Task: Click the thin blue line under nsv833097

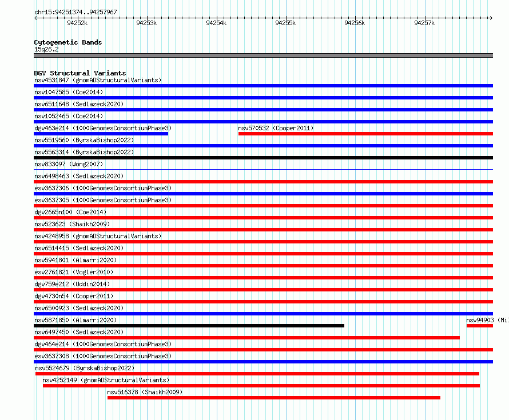Action: click(263, 169)
